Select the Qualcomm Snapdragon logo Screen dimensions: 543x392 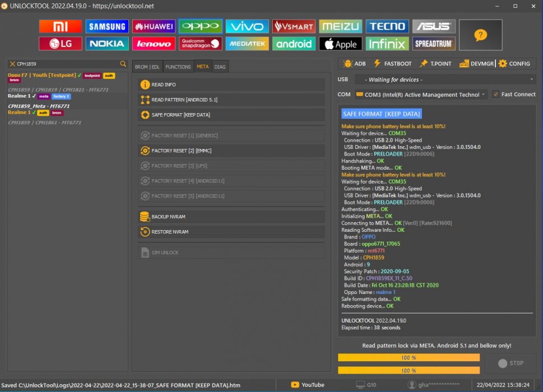(201, 44)
